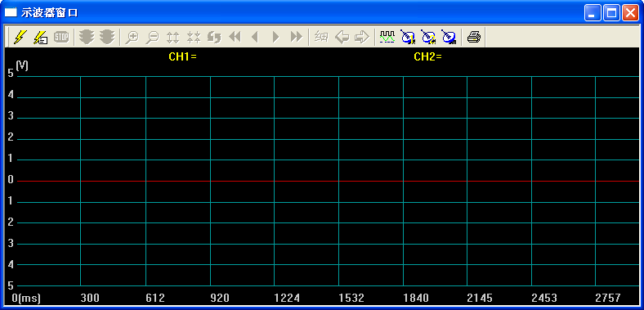The image size is (644, 310).
Task: Click the single right arrow step button
Action: click(275, 38)
